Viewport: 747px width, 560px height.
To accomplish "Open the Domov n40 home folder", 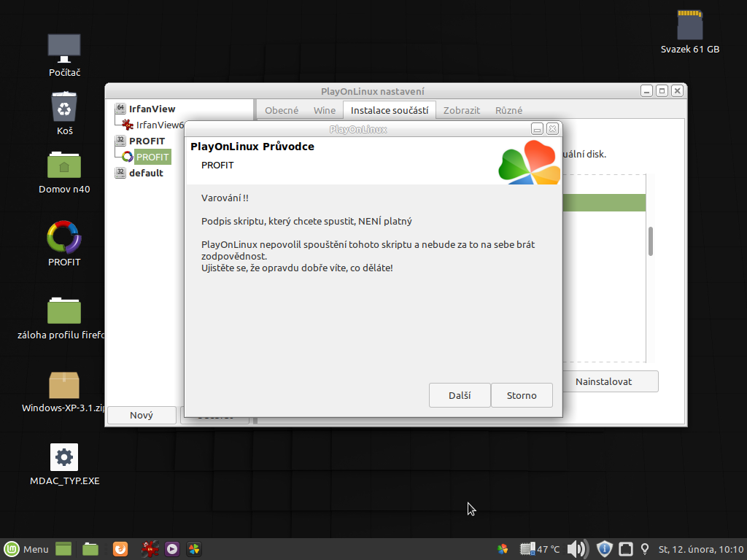I will click(64, 166).
